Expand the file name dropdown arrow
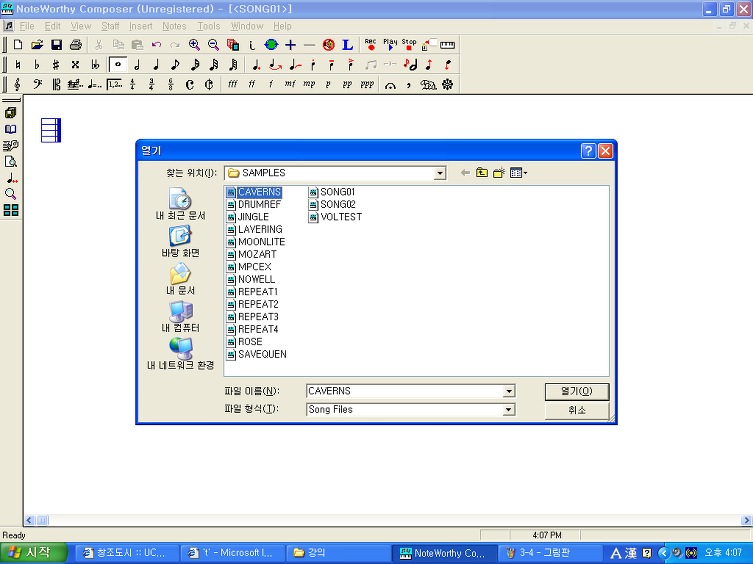753x564 pixels. pos(509,391)
